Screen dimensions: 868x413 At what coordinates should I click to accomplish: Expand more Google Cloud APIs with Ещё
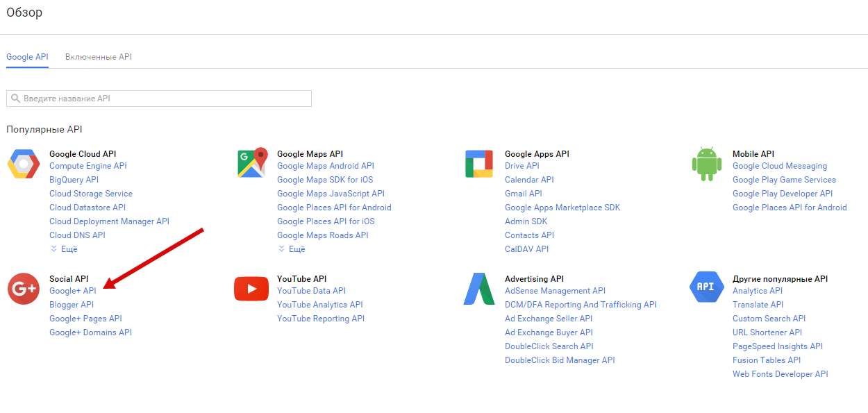[64, 249]
